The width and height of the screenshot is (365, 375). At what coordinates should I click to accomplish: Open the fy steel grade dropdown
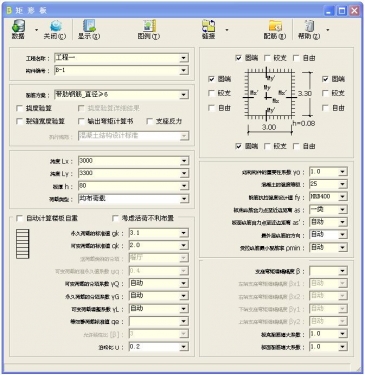click(342, 197)
